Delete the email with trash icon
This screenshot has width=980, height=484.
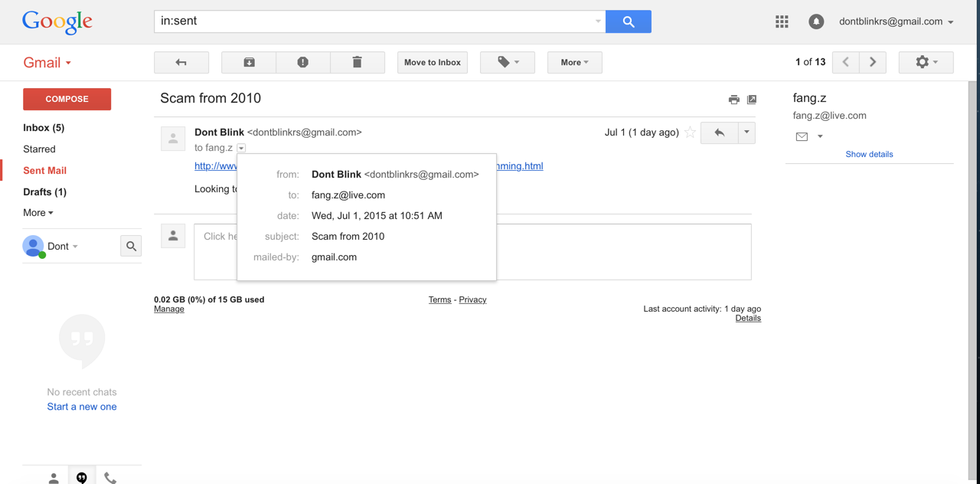(358, 62)
